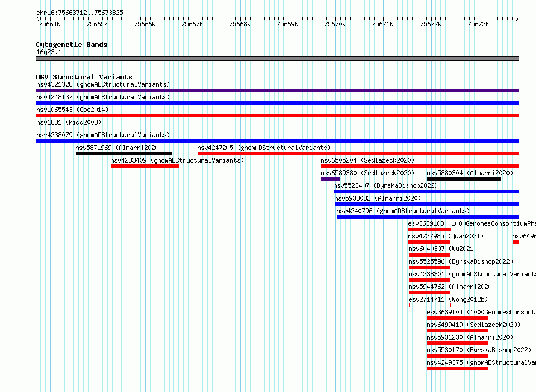The height and width of the screenshot is (392, 536).
Task: Select the red nsv4737985 variant bar
Action: pyautogui.click(x=429, y=242)
